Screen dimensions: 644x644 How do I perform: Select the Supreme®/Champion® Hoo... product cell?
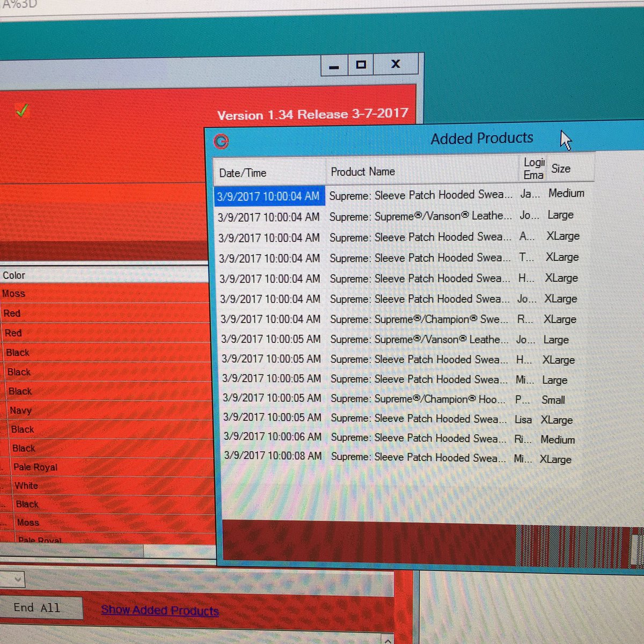click(418, 399)
